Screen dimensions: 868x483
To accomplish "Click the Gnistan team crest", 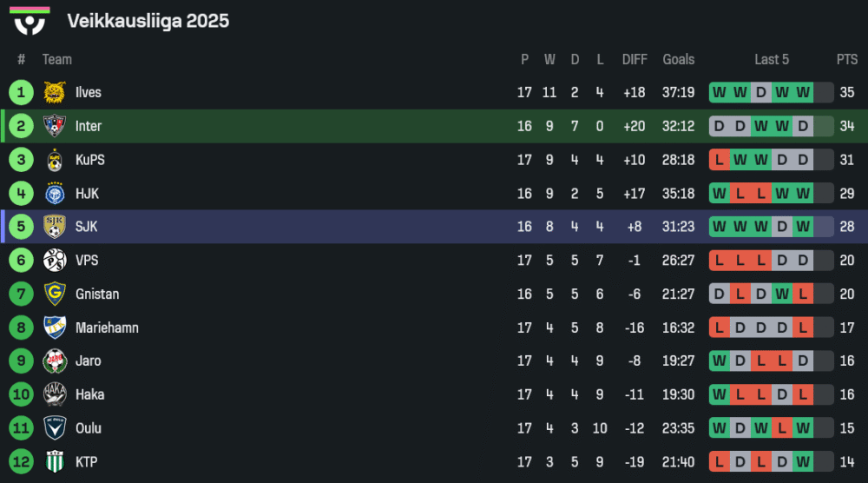I will (x=55, y=294).
